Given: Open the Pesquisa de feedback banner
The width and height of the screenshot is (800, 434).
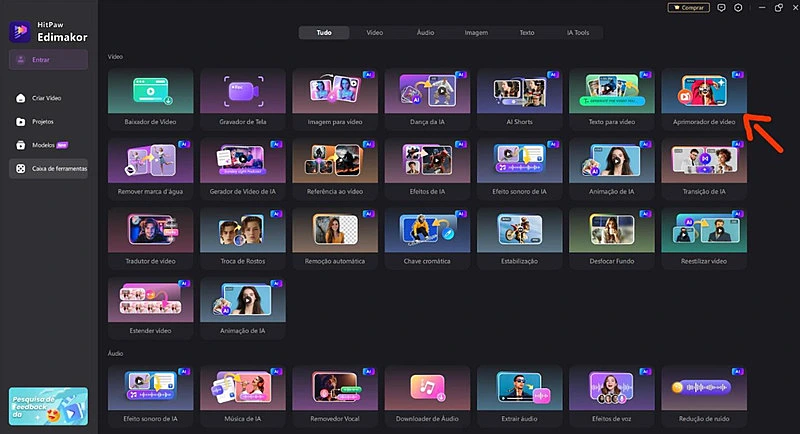Looking at the screenshot, I should (x=48, y=408).
